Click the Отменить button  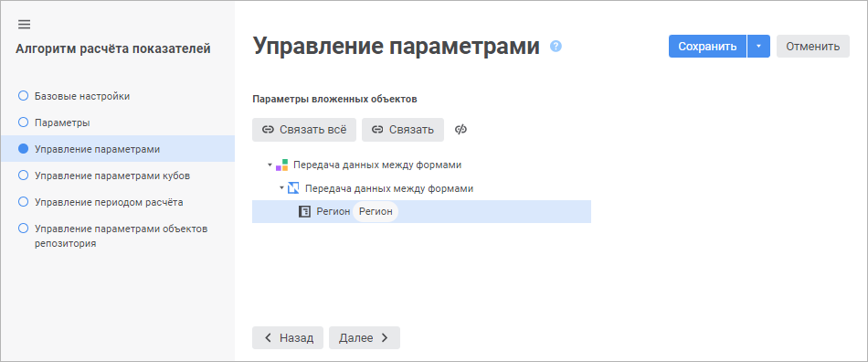coord(812,47)
